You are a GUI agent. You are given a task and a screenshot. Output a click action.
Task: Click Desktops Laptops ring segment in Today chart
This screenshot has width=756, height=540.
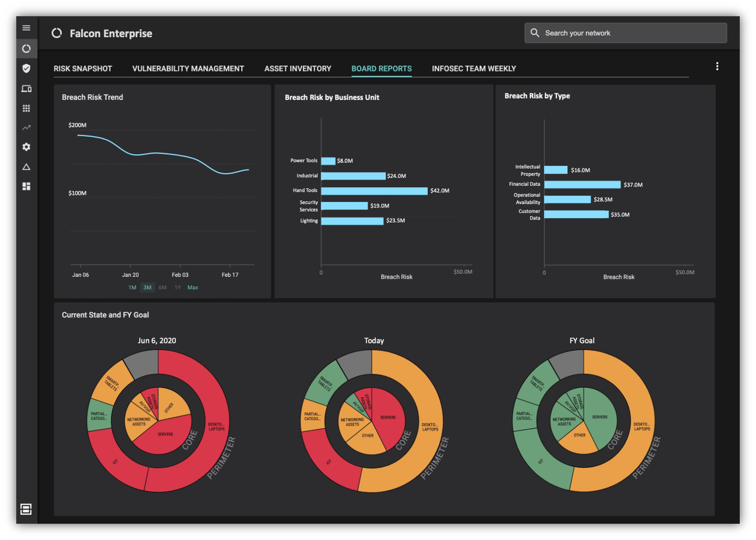tap(430, 427)
